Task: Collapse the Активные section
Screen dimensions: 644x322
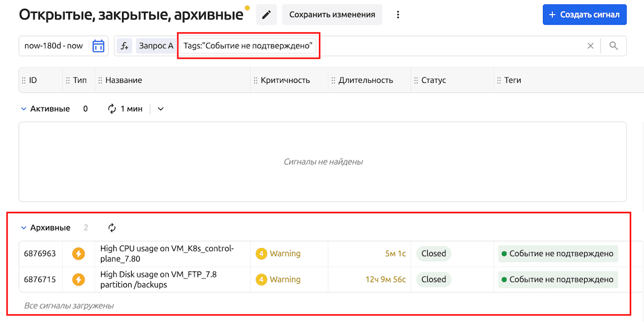Action: click(24, 109)
